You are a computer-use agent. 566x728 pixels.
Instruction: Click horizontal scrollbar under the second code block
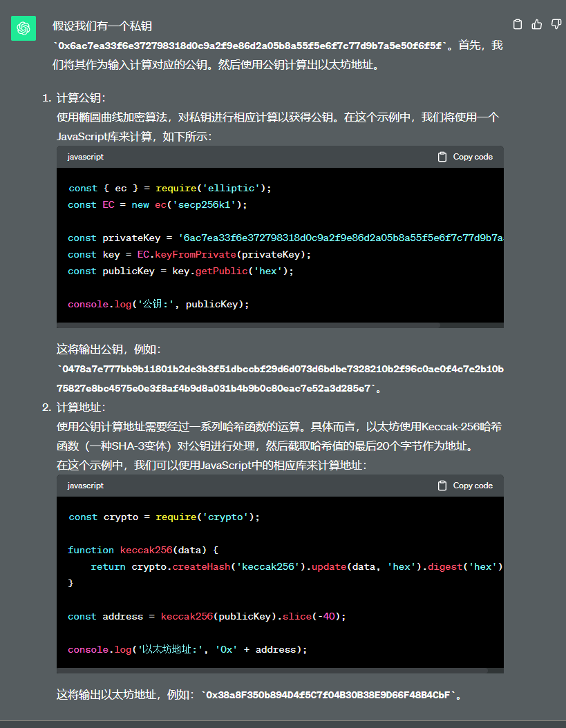click(270, 670)
